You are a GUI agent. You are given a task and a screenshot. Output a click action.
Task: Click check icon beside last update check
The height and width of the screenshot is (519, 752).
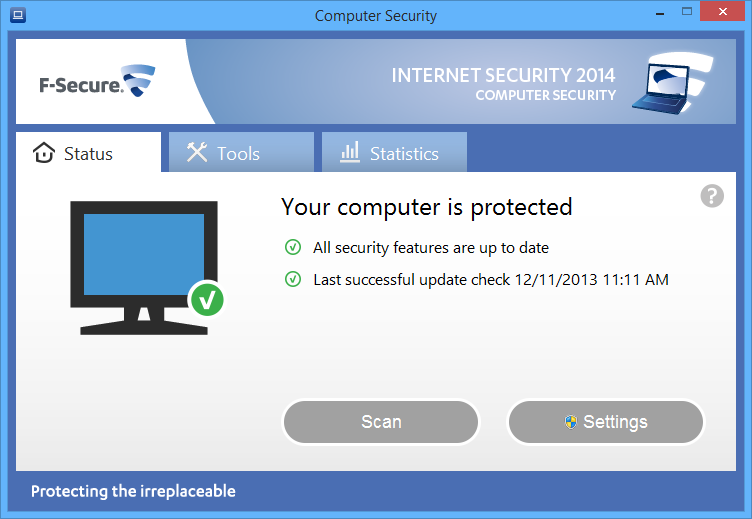click(x=293, y=279)
